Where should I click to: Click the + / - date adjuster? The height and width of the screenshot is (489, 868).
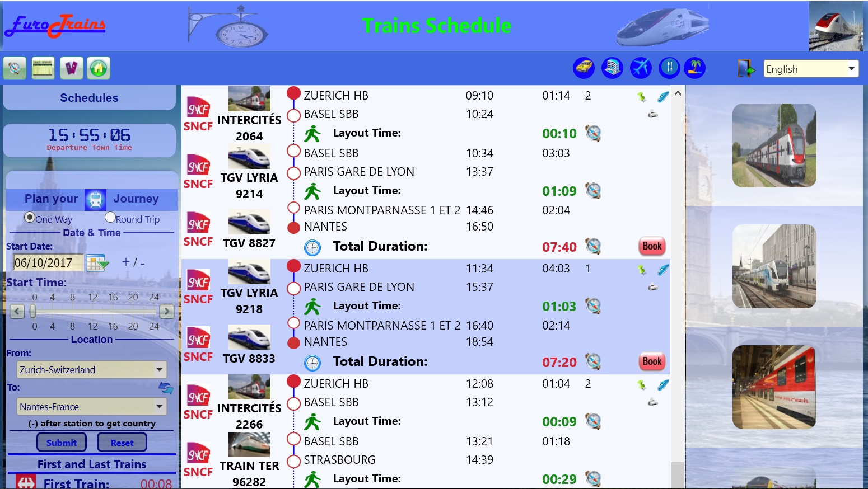[x=133, y=262]
